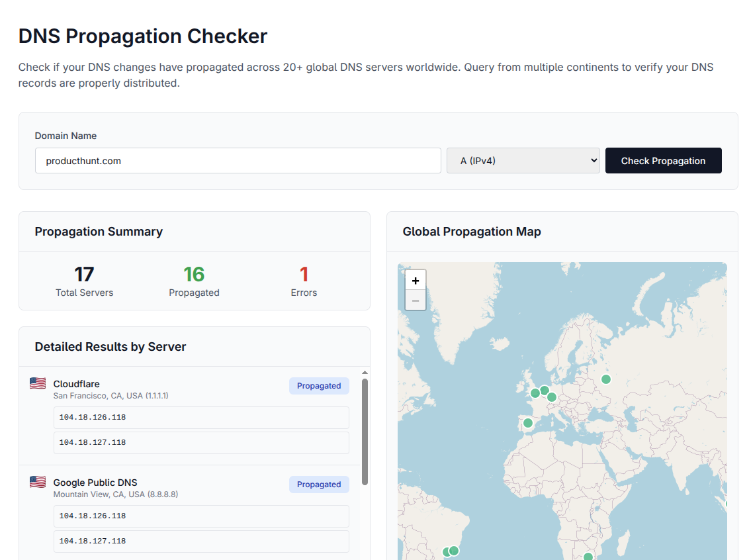Select Google Public DNS 104.18.126.118 result
Screen dimensions: 749x560
pyautogui.click(x=201, y=516)
